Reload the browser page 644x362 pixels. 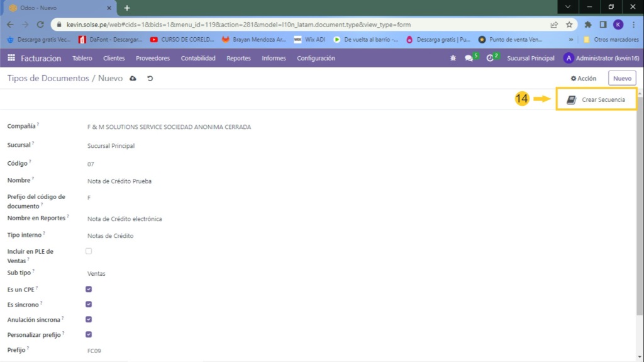(x=40, y=25)
